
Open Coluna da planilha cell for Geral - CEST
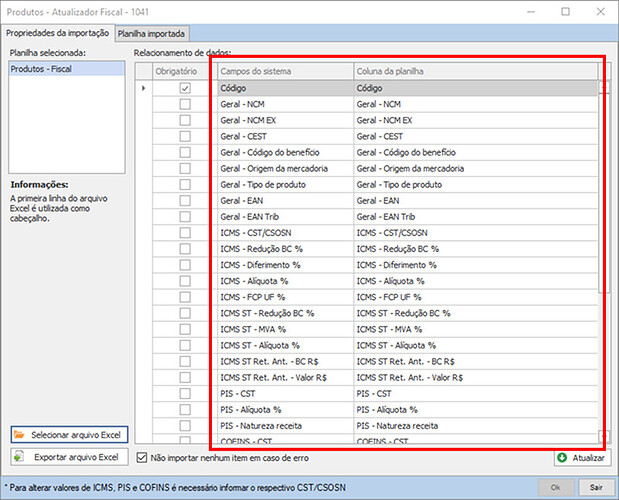(475, 136)
